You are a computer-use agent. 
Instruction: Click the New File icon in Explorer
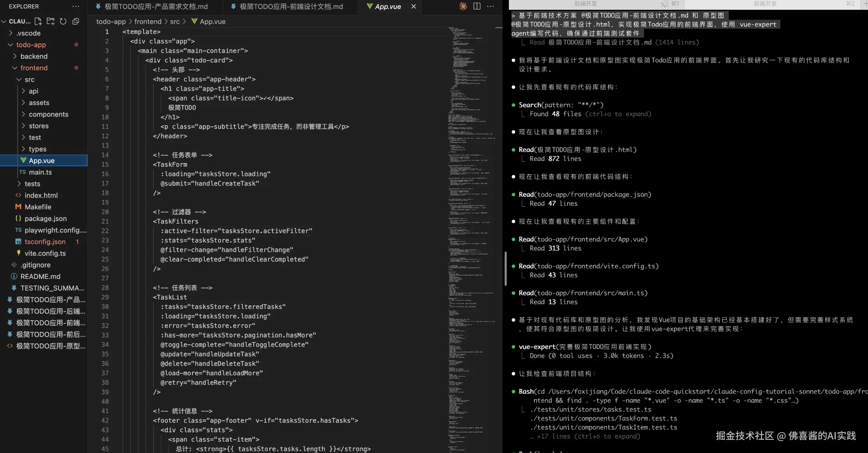click(x=38, y=21)
